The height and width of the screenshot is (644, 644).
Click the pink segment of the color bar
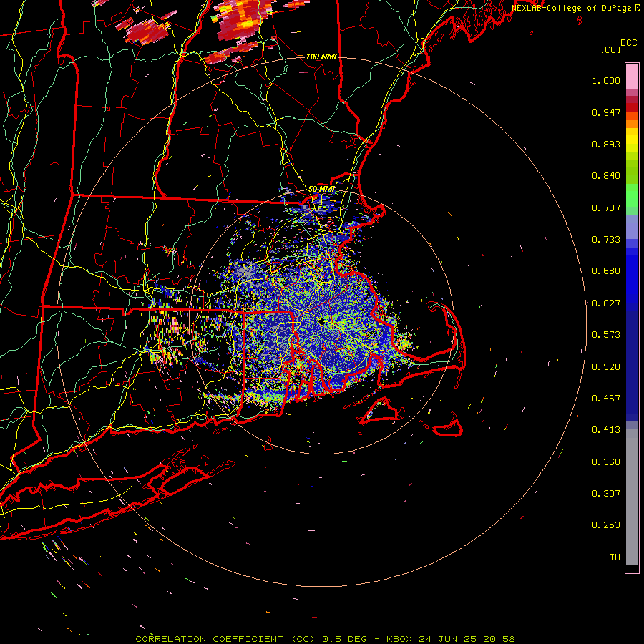coord(632,77)
